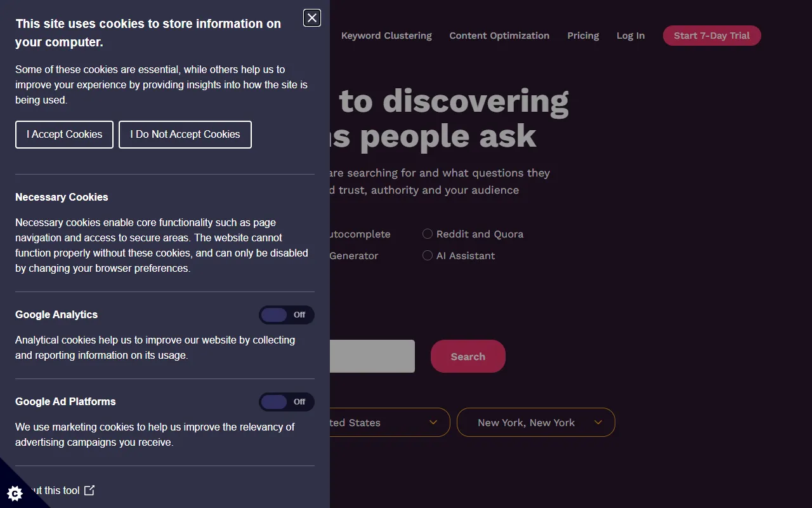Click the Google Analytics heading text
This screenshot has height=508, width=812.
(x=56, y=314)
